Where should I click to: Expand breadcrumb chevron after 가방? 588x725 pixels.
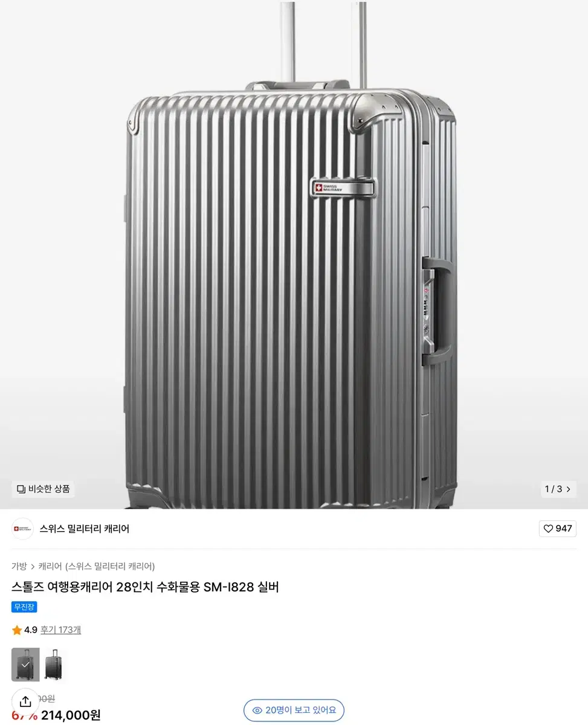(33, 567)
